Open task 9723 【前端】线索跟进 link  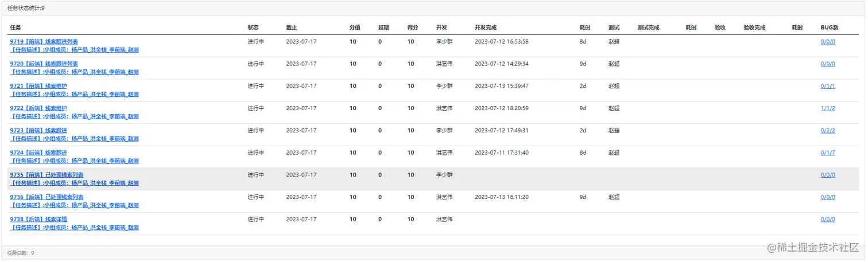pyautogui.click(x=38, y=131)
